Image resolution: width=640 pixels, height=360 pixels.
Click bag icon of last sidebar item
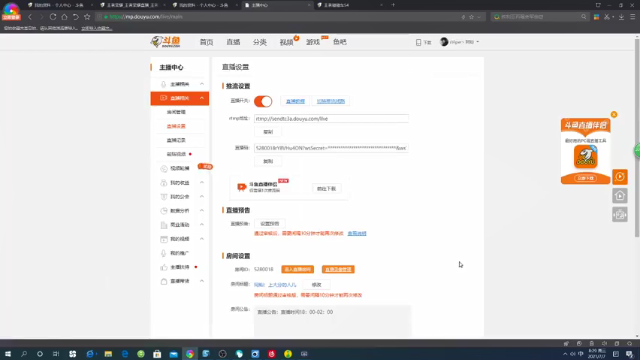pos(164,281)
